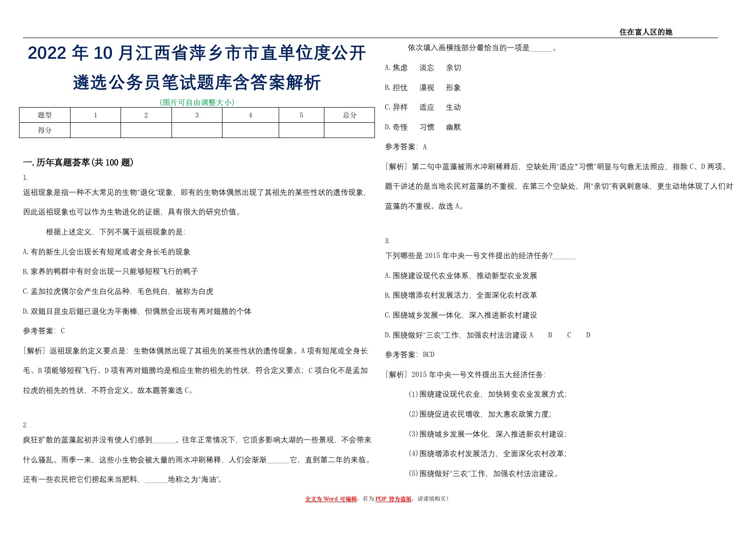Screen dimensions: 756x534
Task: Click the '参考答案: BCD' line
Action: (x=410, y=355)
